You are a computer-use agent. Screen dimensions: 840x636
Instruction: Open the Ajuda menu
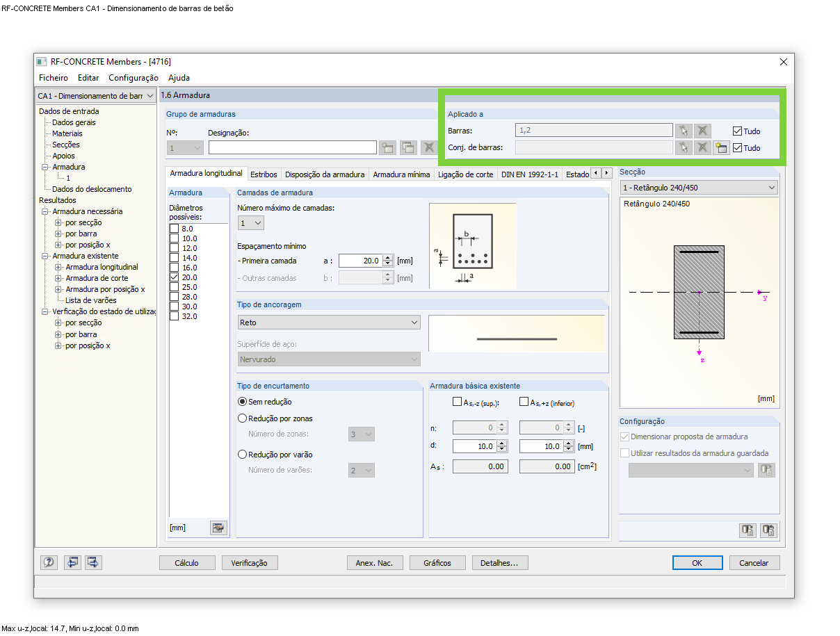179,78
